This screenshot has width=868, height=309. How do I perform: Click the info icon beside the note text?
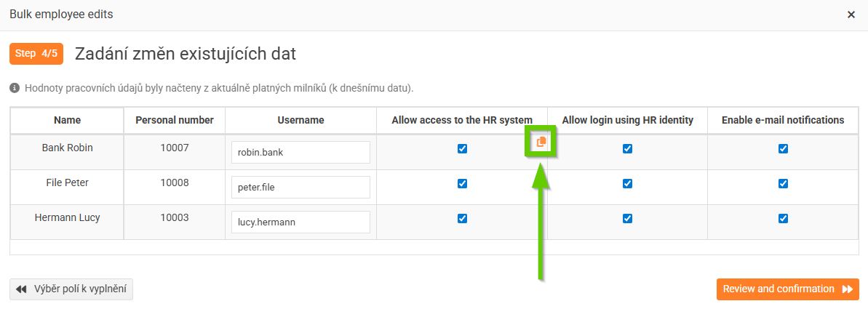[x=15, y=88]
